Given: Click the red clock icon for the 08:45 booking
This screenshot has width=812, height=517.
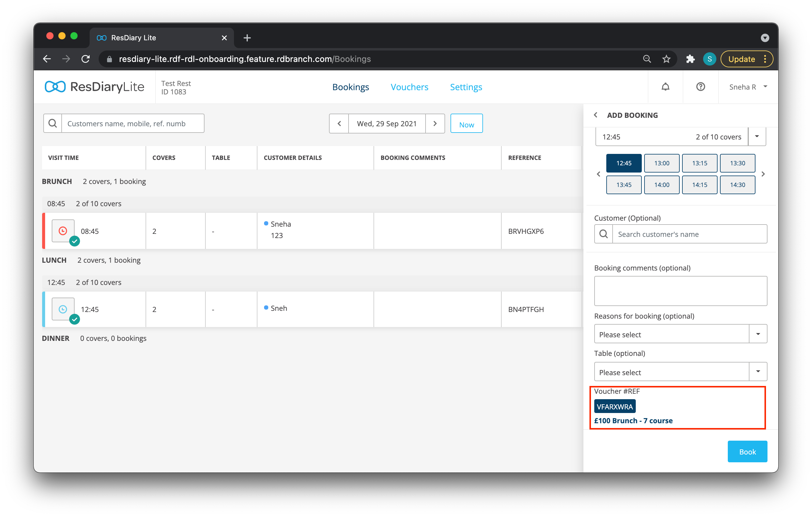Looking at the screenshot, I should click(x=63, y=231).
